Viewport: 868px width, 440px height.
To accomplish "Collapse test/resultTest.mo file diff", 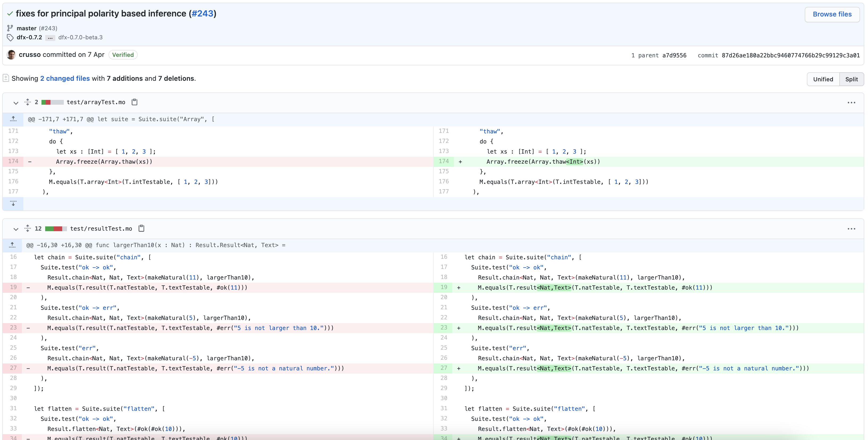I will tap(15, 229).
